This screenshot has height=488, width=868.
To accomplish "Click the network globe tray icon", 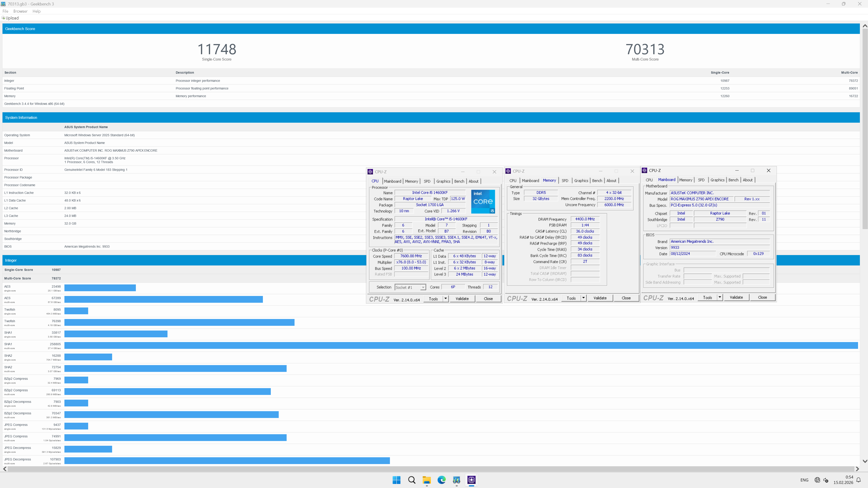I will 817,480.
